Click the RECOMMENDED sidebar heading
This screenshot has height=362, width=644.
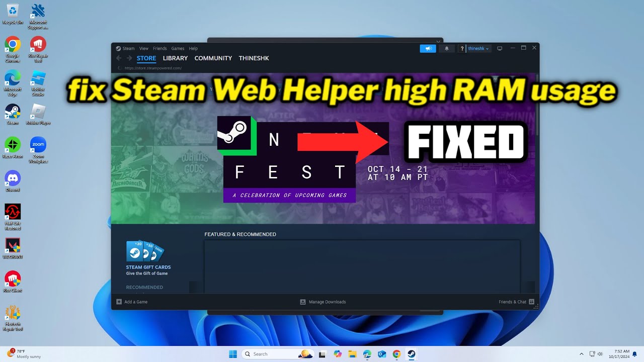(x=144, y=288)
